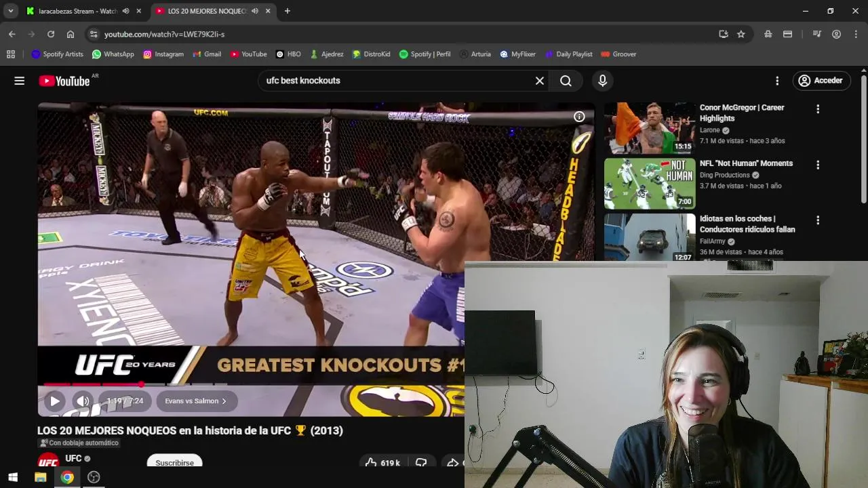The height and width of the screenshot is (488, 868).
Task: Open the UFC channel avatar
Action: pyautogui.click(x=48, y=462)
